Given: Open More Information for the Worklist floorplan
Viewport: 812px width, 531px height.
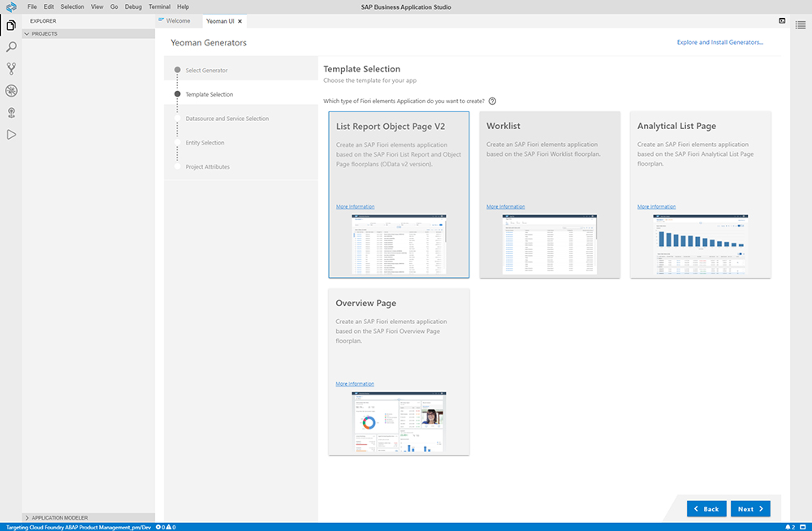Looking at the screenshot, I should pos(505,206).
